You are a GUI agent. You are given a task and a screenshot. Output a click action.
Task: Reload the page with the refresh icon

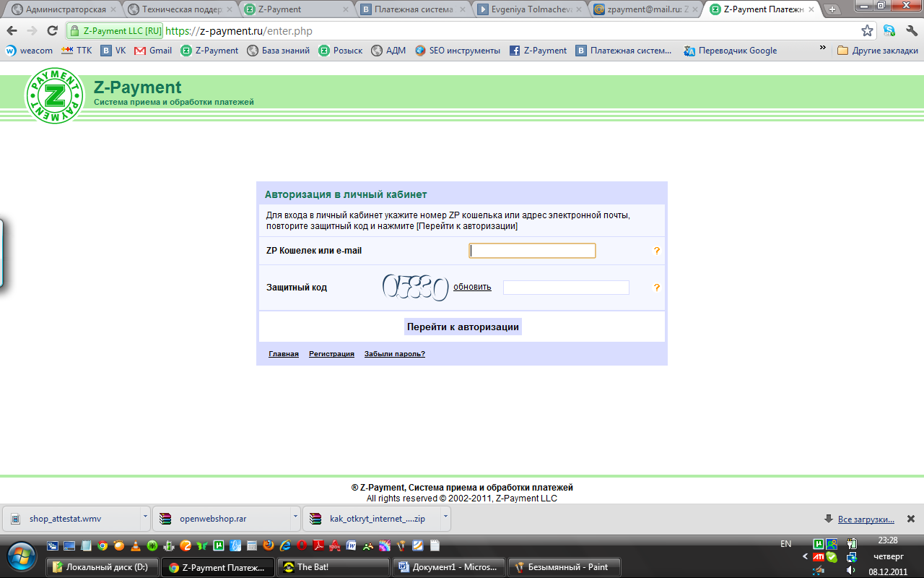pos(52,31)
